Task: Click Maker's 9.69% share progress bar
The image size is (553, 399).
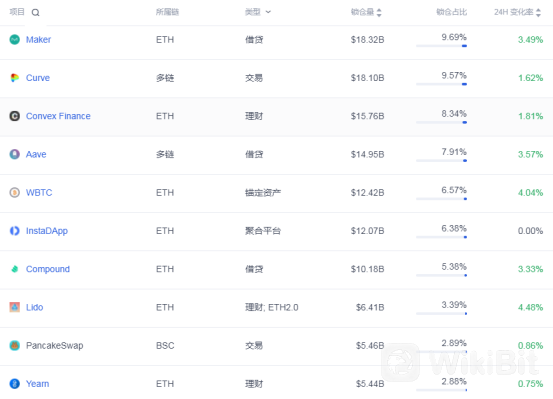Action: pyautogui.click(x=442, y=46)
